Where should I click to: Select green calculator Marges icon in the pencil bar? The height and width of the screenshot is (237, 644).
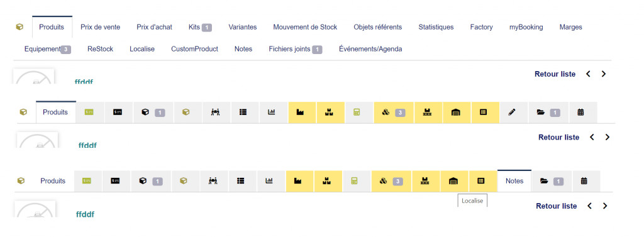coord(357,112)
